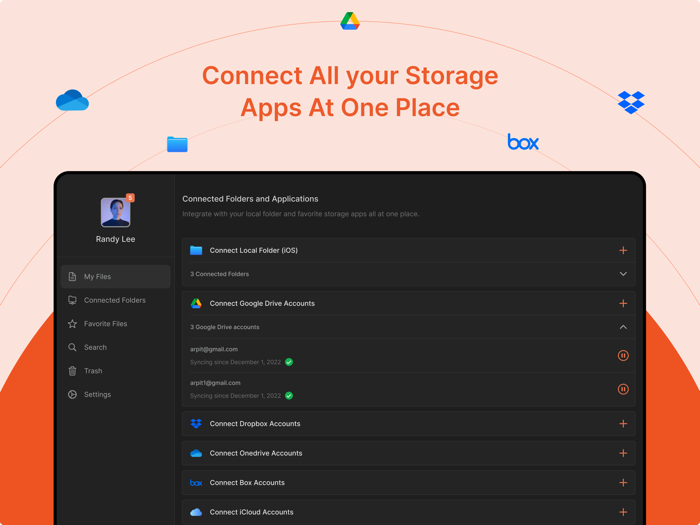Click Dropbox icon in Connect Dropbox Accounts row
The width and height of the screenshot is (700, 525).
coord(196,424)
